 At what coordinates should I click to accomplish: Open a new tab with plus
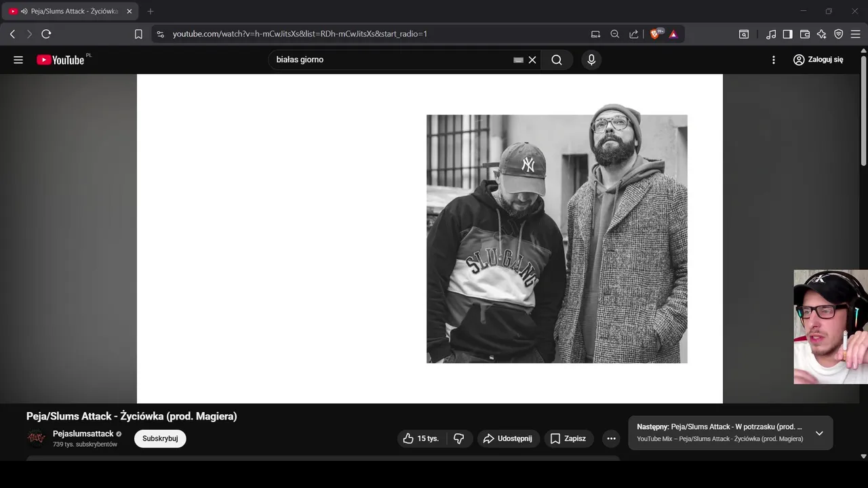tap(151, 12)
